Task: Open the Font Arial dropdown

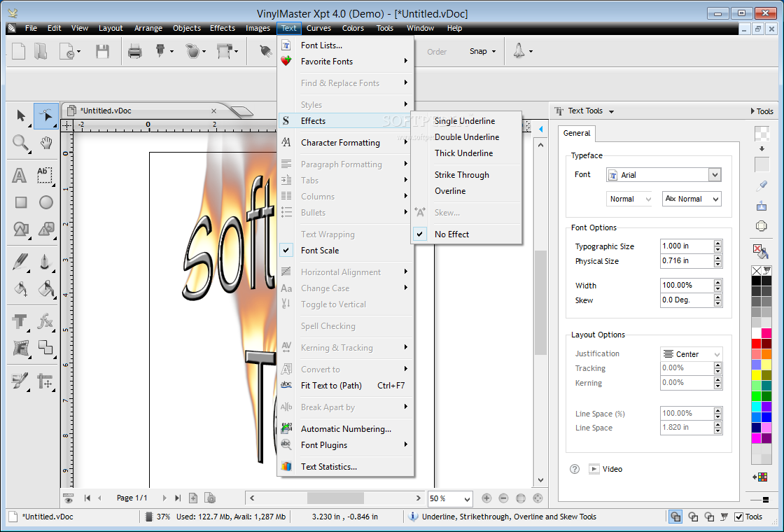Action: pyautogui.click(x=715, y=175)
